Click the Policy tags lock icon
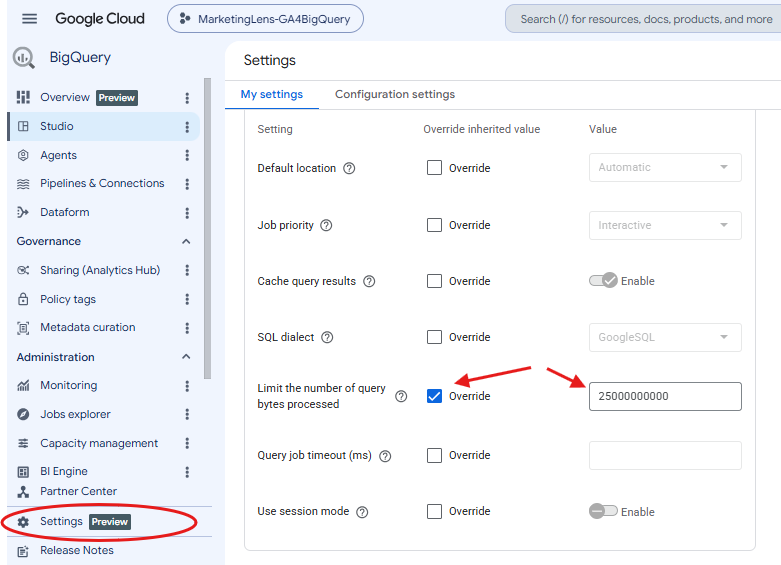This screenshot has height=565, width=781. point(23,299)
